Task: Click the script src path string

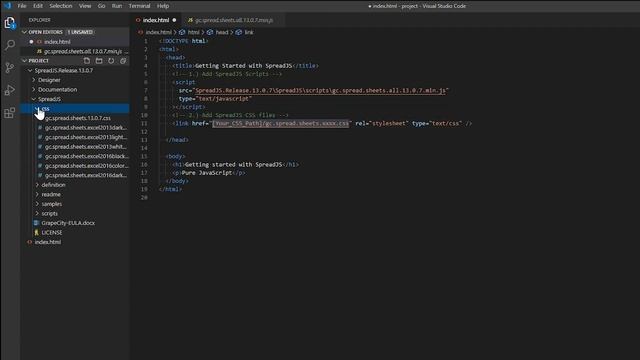Action: (x=320, y=91)
